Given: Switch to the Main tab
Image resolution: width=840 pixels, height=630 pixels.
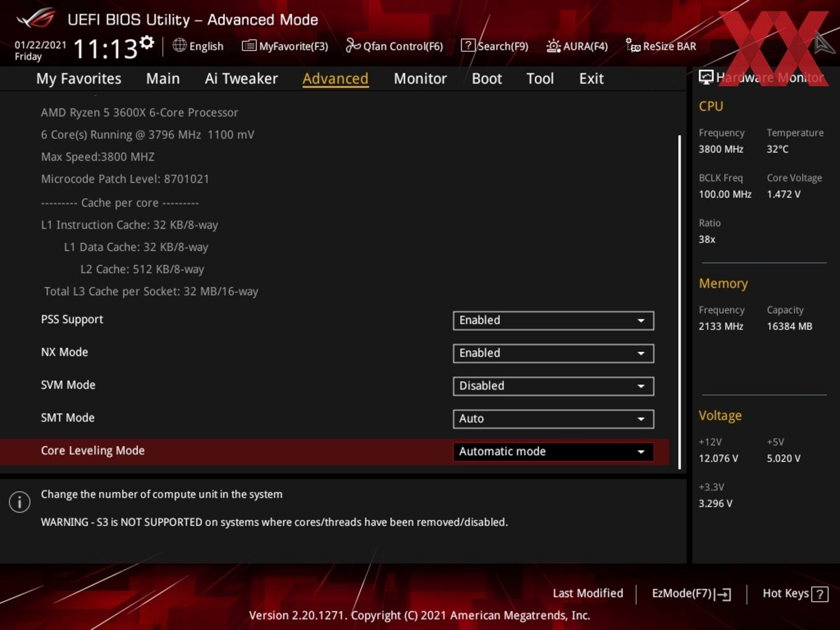Looking at the screenshot, I should (x=163, y=79).
